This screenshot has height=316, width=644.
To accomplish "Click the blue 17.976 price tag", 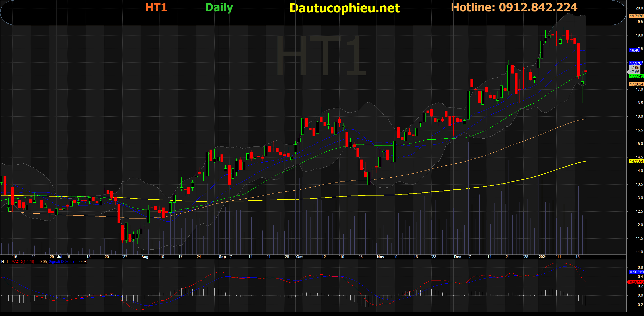I will point(635,63).
